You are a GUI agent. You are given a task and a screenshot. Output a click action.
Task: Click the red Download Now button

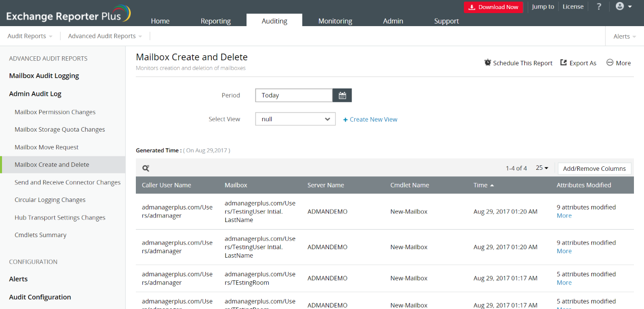coord(493,7)
